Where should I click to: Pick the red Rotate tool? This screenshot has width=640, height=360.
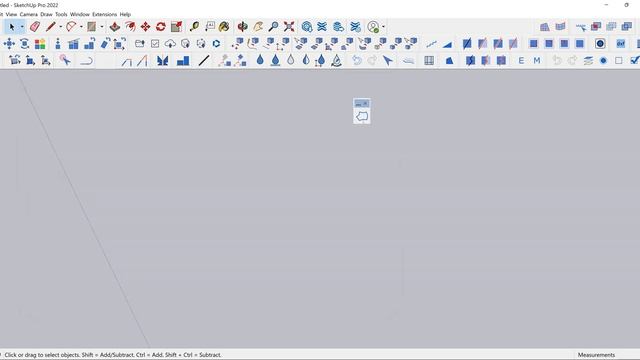(x=161, y=27)
